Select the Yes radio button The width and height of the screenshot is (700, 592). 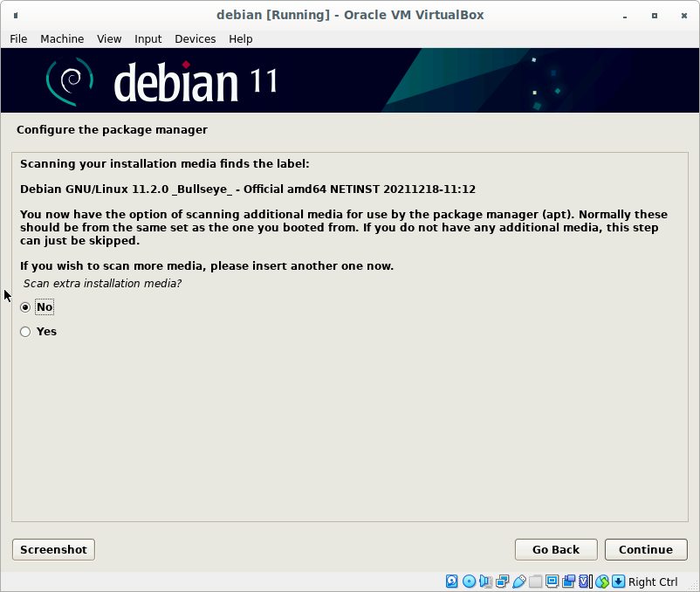[25, 332]
